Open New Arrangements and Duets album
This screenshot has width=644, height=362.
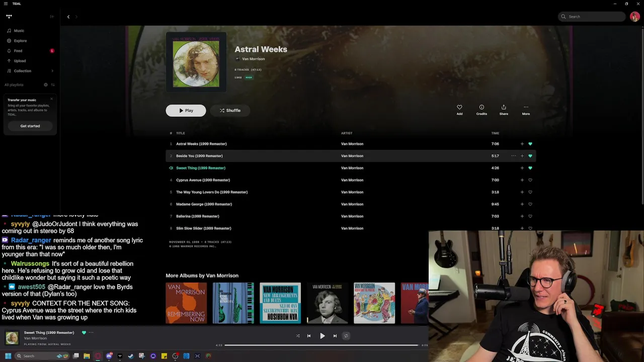pos(280,303)
